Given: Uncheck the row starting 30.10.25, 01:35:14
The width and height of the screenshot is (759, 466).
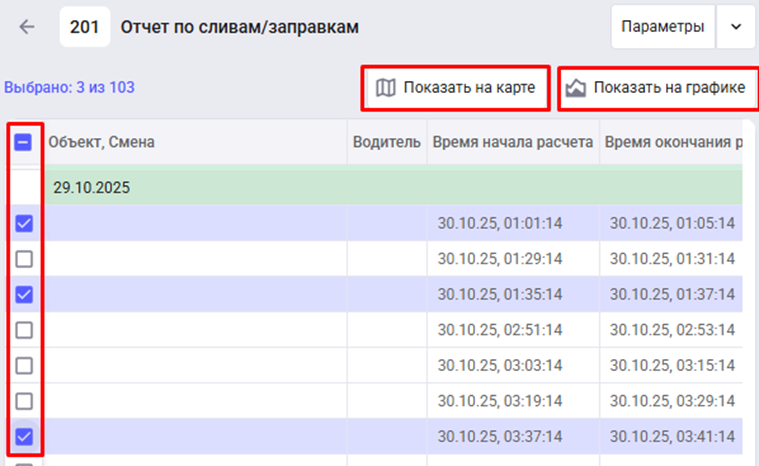Looking at the screenshot, I should pos(24,294).
